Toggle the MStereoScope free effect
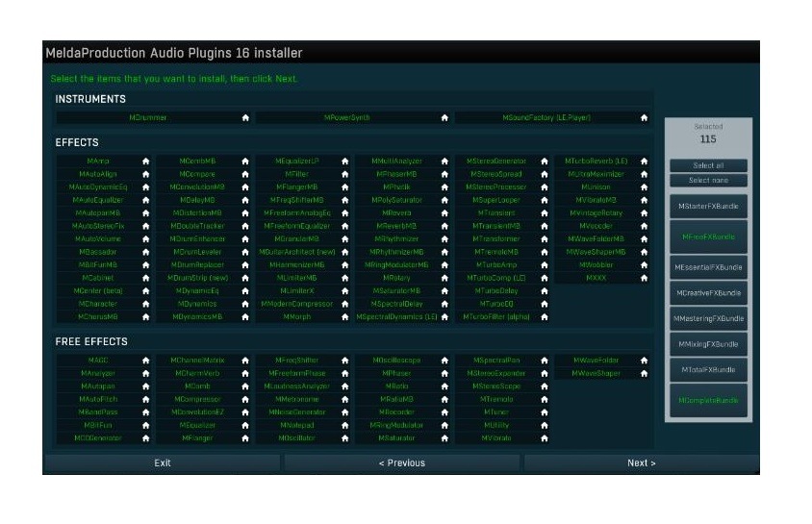This screenshot has height=524, width=812. tap(496, 387)
